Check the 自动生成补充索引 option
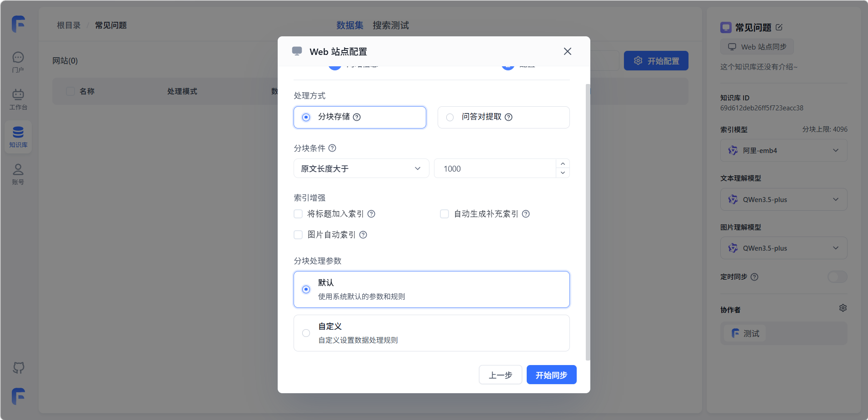868x420 pixels. pyautogui.click(x=444, y=214)
